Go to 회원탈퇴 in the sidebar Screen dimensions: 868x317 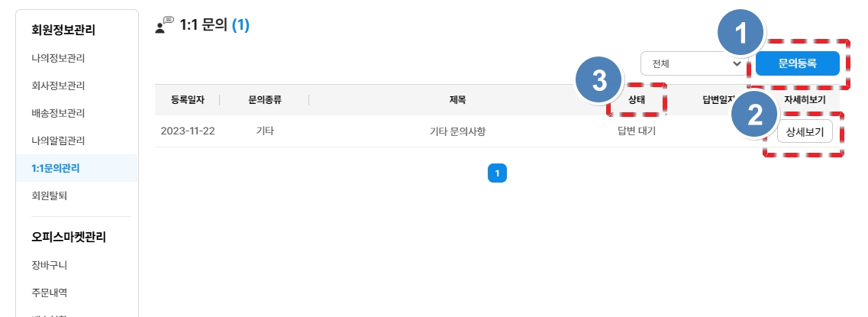click(50, 196)
